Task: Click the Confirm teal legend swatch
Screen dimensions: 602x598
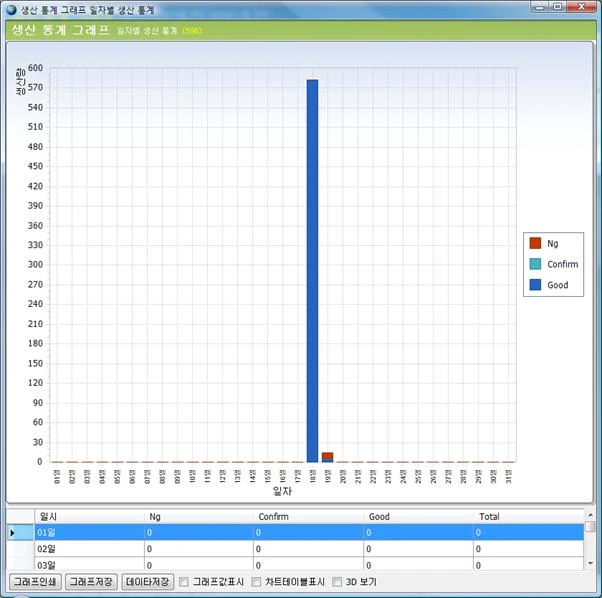Action: coord(535,264)
